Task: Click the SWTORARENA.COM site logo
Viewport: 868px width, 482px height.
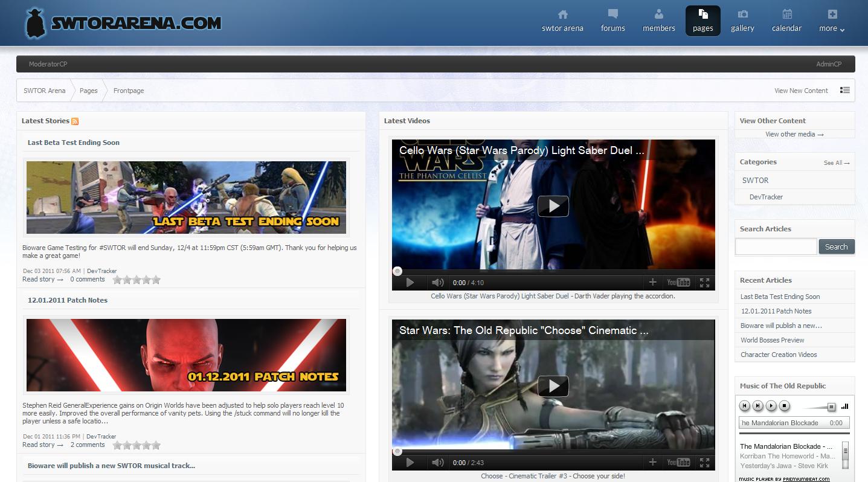Action: click(123, 23)
